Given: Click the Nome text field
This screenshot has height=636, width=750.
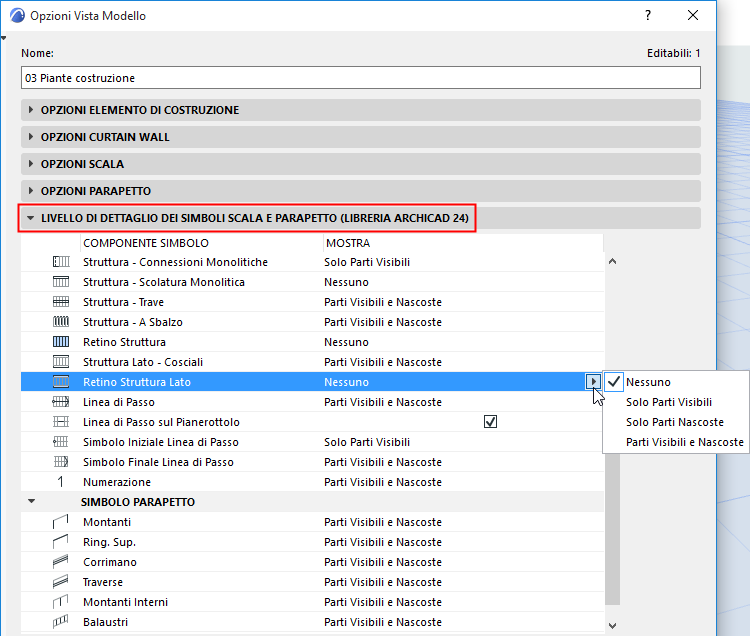Looking at the screenshot, I should (361, 78).
